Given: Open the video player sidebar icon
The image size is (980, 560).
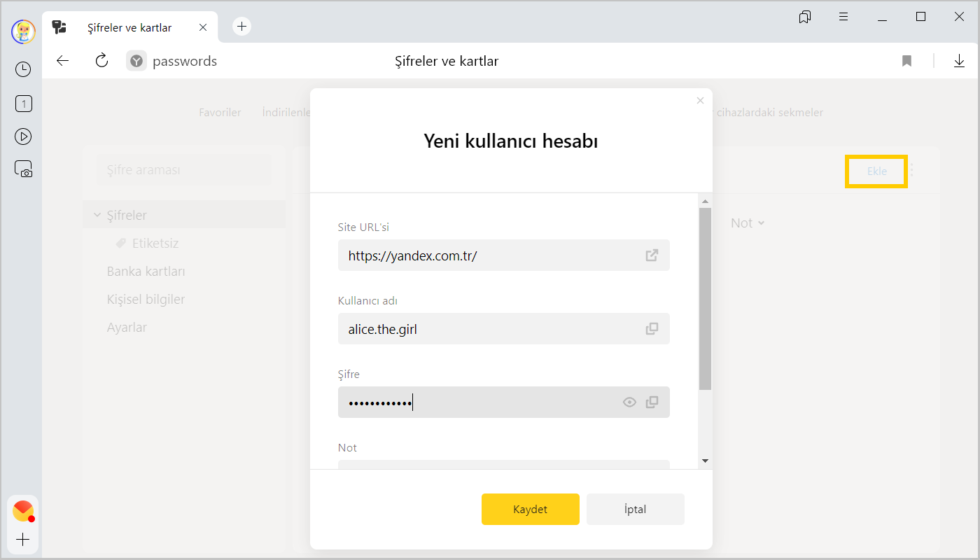Looking at the screenshot, I should pos(23,136).
